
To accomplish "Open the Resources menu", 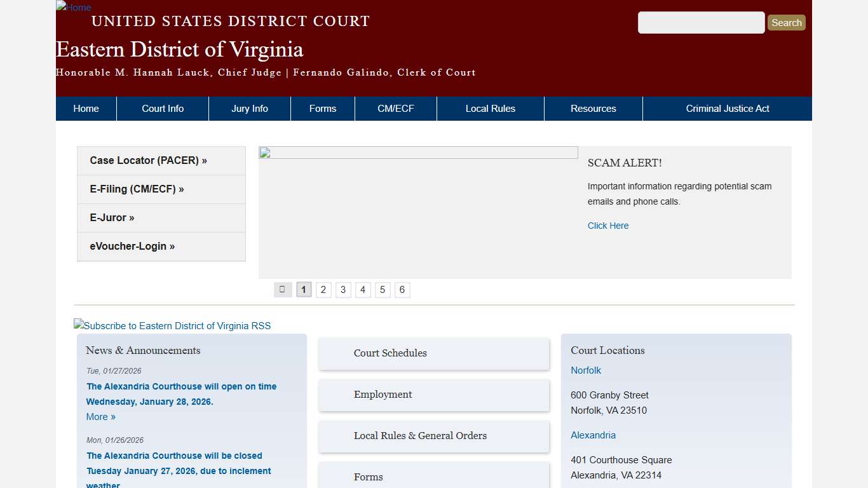I will (593, 108).
